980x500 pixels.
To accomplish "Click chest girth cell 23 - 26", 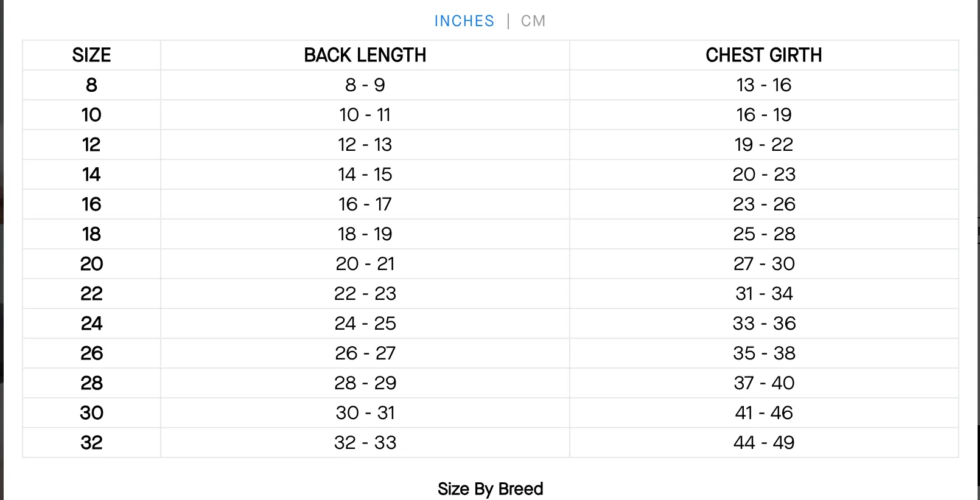I will click(x=764, y=204).
